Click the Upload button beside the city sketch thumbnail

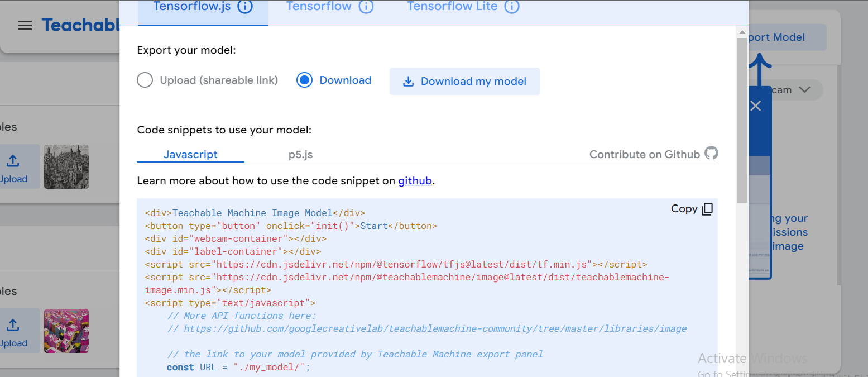coord(20,166)
